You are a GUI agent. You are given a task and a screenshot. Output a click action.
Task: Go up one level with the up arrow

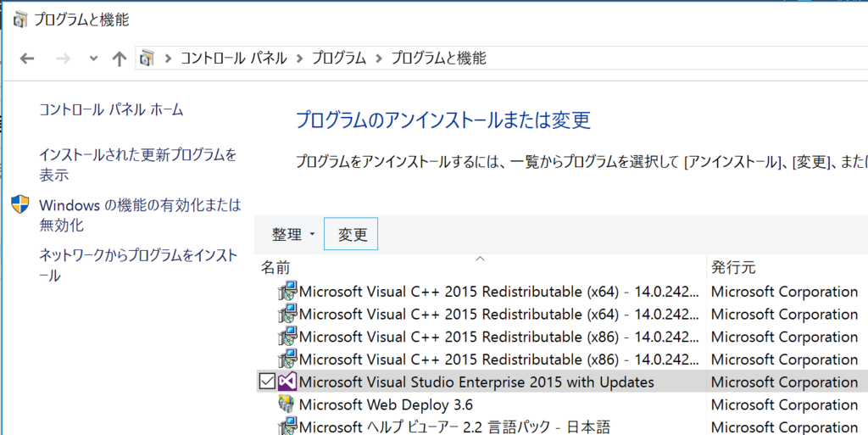[x=119, y=59]
